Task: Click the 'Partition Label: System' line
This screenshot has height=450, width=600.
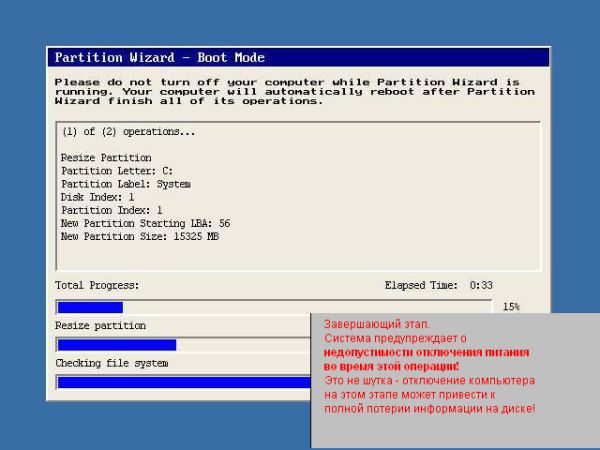Action: pyautogui.click(x=126, y=184)
